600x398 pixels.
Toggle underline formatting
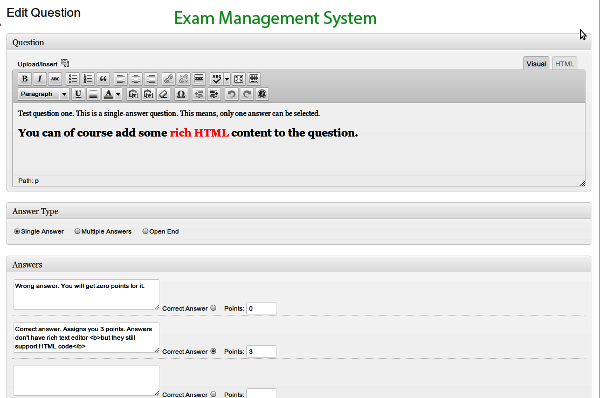click(x=78, y=94)
